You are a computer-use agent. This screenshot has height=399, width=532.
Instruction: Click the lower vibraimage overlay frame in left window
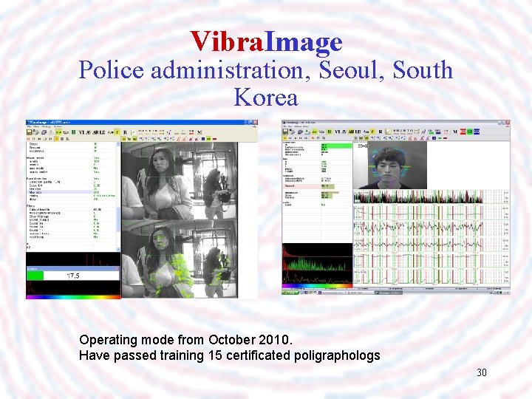(x=180, y=259)
